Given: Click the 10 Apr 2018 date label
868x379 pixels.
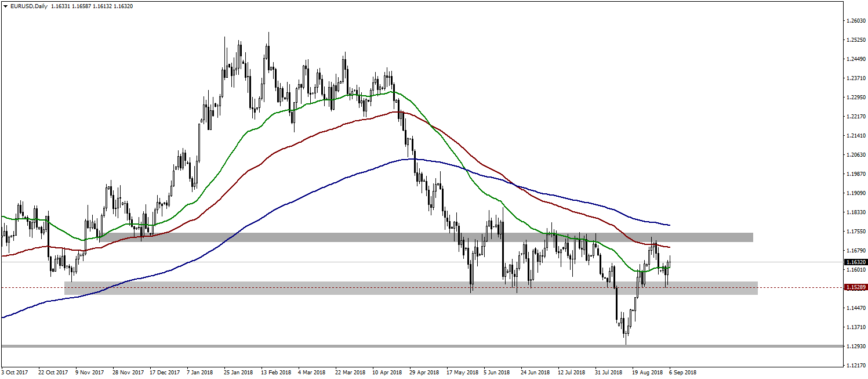Looking at the screenshot, I should [387, 373].
